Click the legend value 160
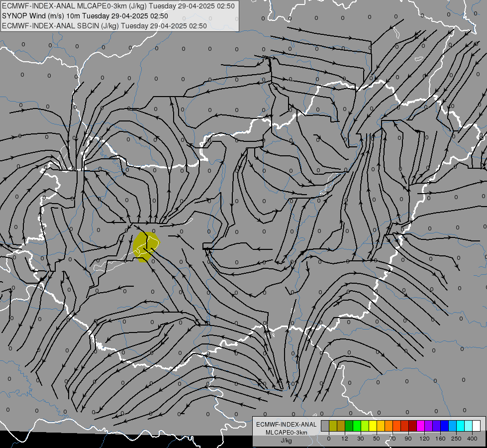Image resolution: width=487 pixels, height=448 pixels. pyautogui.click(x=440, y=439)
